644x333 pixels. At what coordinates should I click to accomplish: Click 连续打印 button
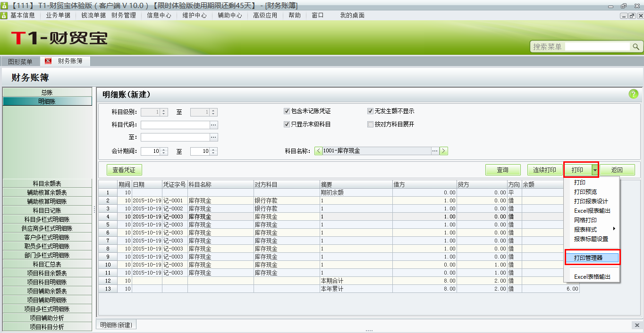545,170
